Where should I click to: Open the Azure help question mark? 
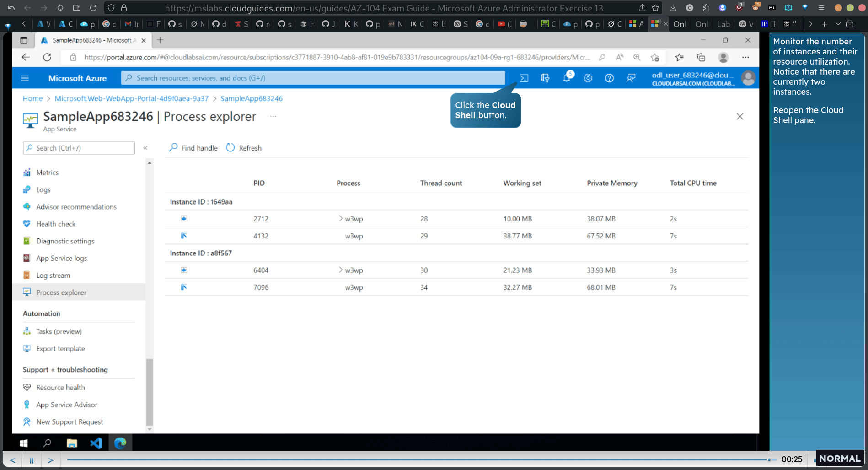[x=609, y=78]
